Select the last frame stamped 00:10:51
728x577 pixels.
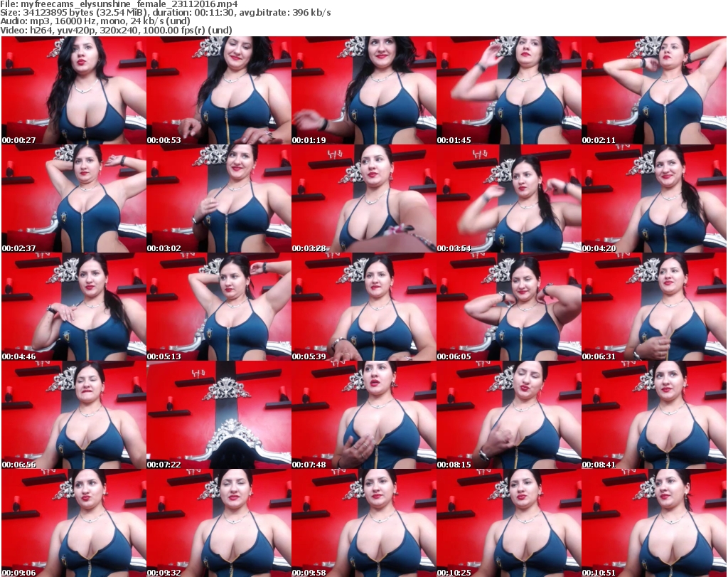654,523
